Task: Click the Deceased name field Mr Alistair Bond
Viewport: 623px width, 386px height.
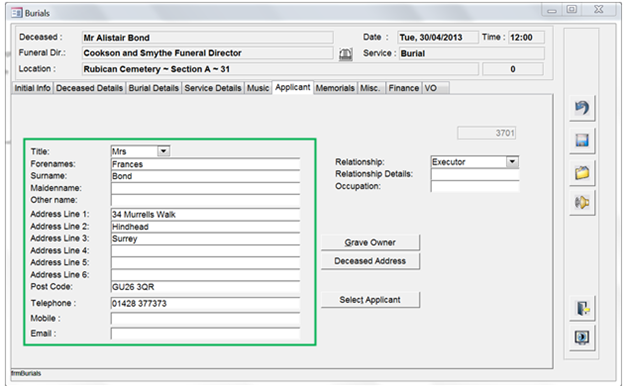Action: (207, 38)
